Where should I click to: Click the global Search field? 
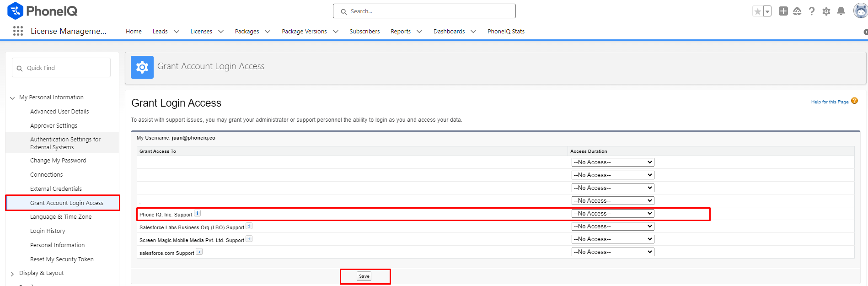click(x=424, y=11)
